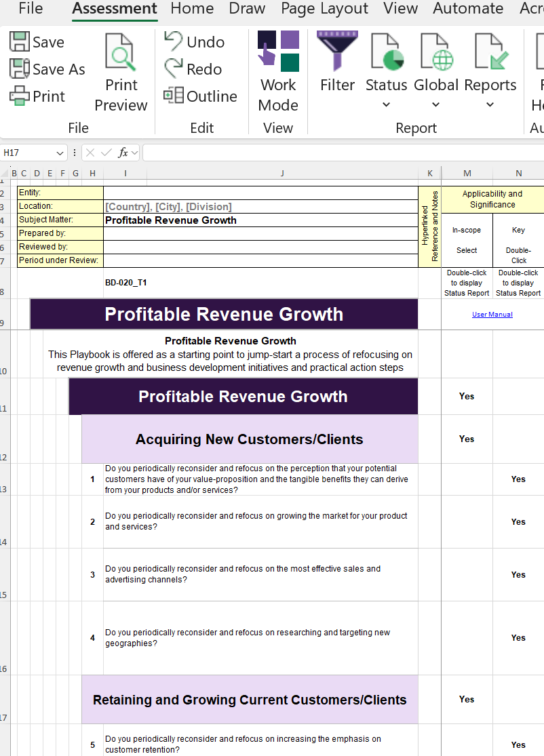This screenshot has height=756, width=544.
Task: Open the File menu
Action: click(x=31, y=9)
